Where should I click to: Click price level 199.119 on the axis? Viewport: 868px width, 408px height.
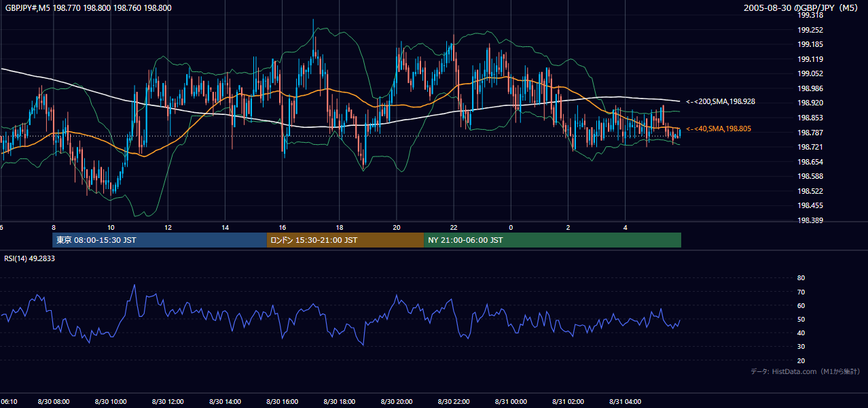(811, 59)
